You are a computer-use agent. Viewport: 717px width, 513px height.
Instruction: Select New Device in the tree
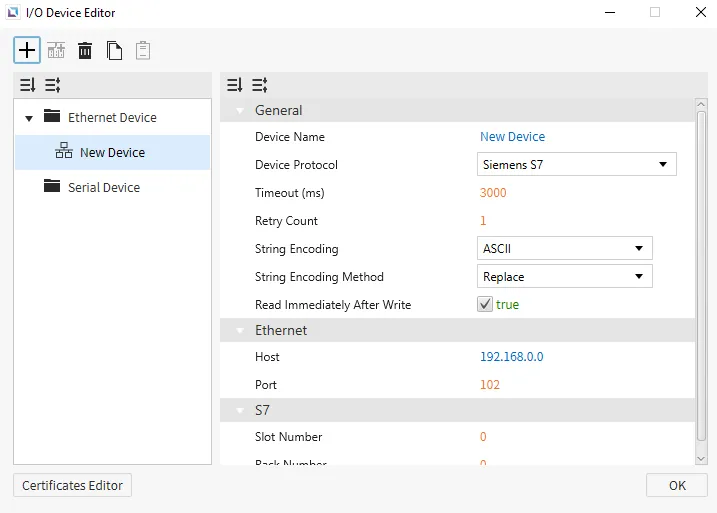pyautogui.click(x=112, y=152)
